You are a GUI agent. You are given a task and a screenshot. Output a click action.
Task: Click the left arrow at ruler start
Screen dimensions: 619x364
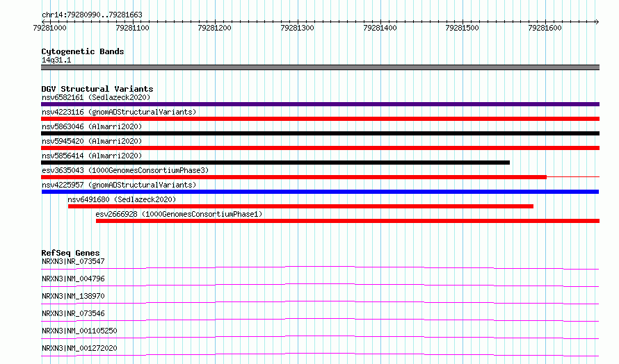tap(43, 22)
